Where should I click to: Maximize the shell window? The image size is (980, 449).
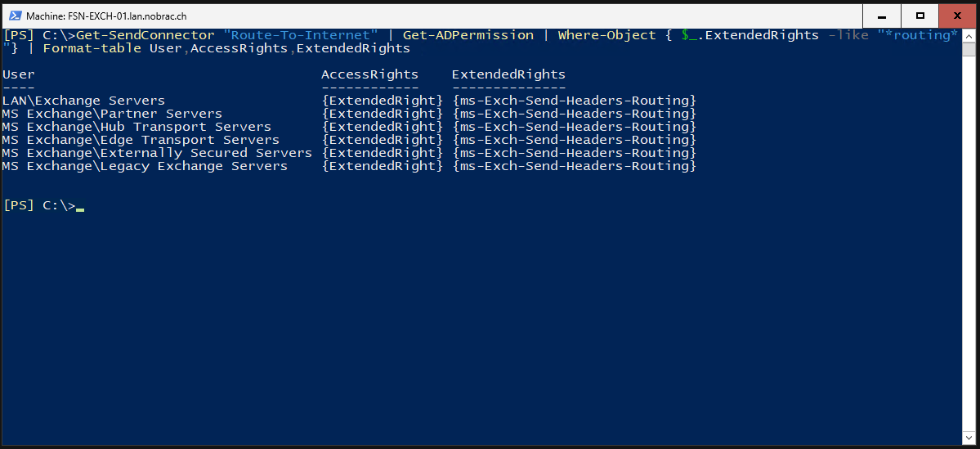tap(920, 16)
